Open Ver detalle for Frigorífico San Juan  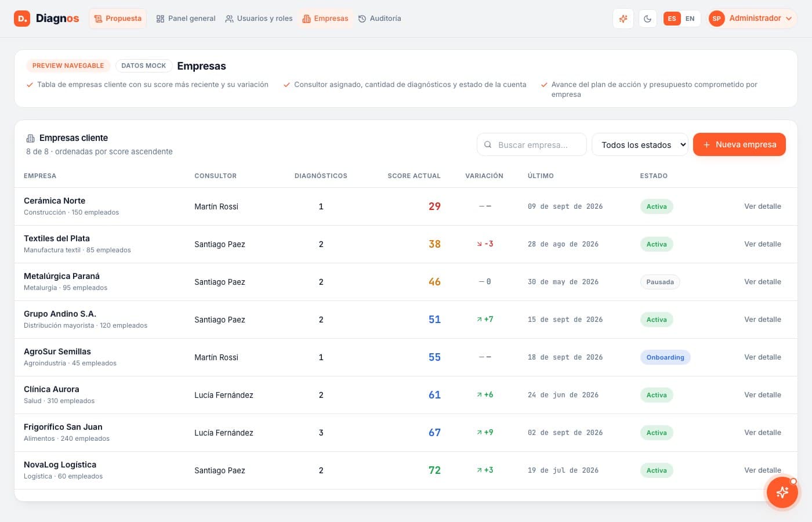[763, 433]
